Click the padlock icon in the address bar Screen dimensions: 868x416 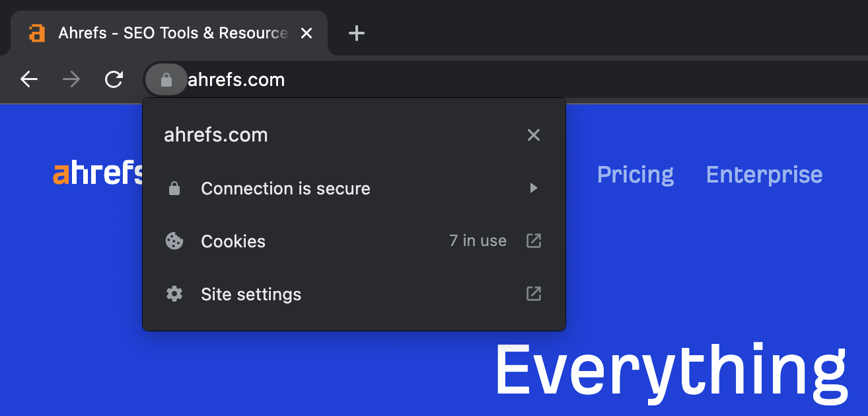166,79
